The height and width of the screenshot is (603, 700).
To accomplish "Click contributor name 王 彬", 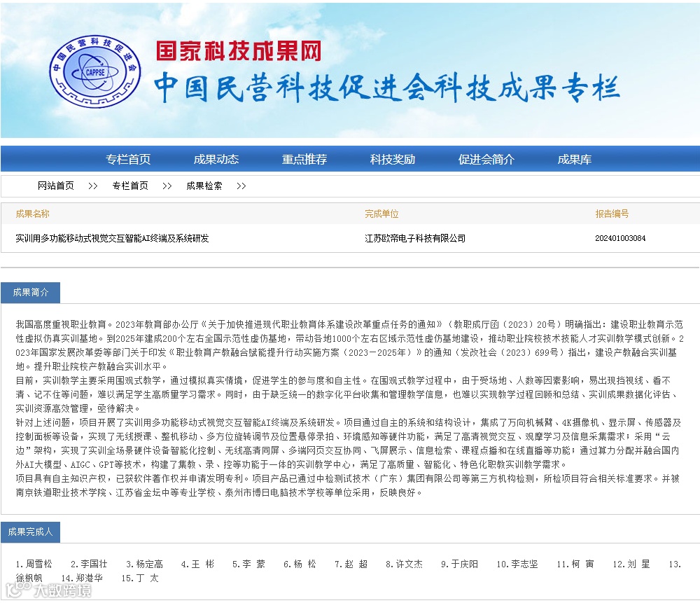I will (x=203, y=564).
